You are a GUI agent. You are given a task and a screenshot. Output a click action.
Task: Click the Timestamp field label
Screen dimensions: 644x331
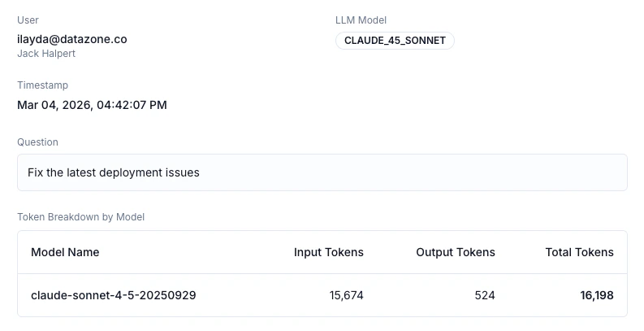point(42,85)
